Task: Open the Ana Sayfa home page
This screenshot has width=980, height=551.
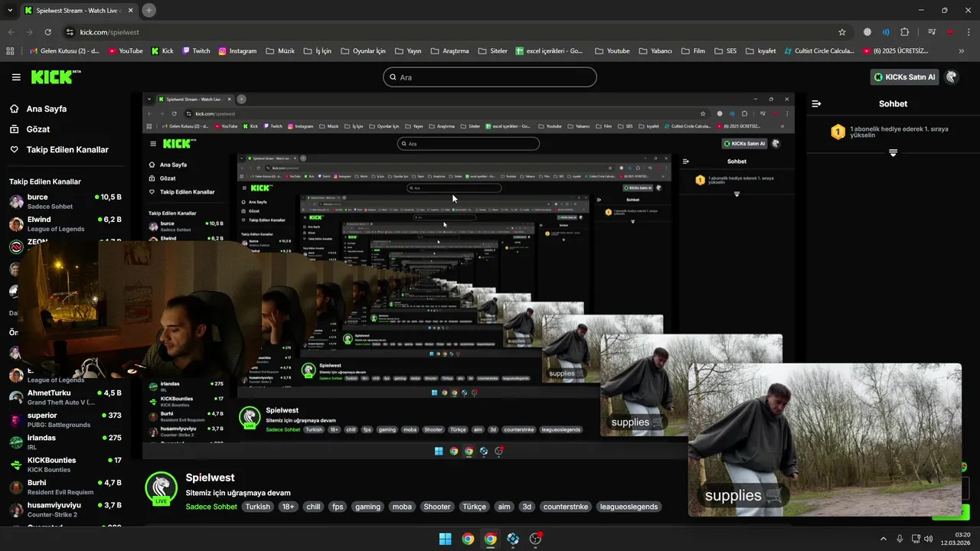Action: click(x=38, y=109)
